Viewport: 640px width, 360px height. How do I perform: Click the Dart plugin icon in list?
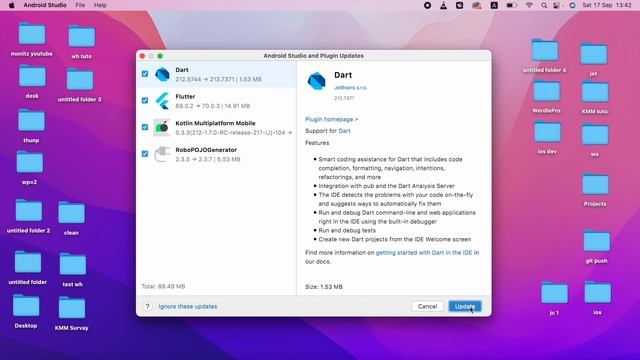click(x=162, y=74)
